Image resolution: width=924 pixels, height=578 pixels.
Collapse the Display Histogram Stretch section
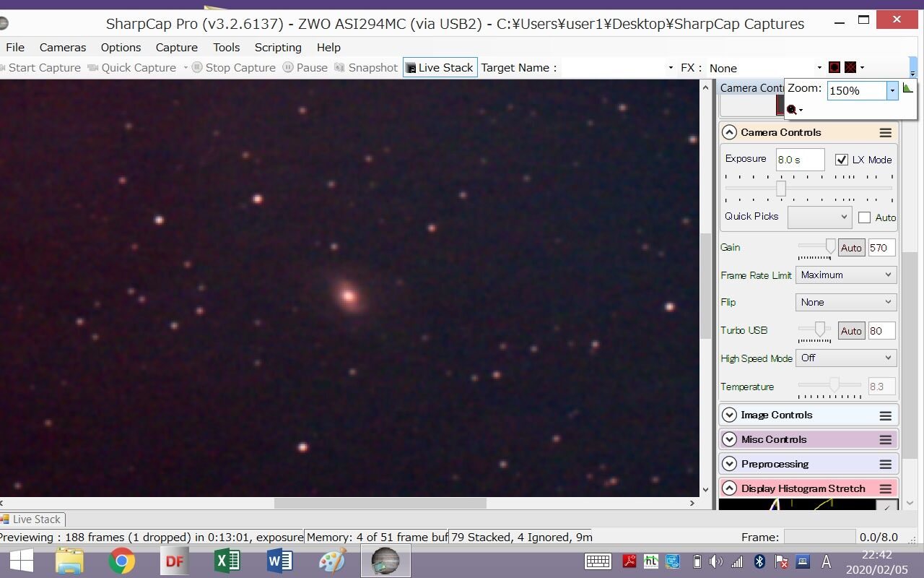[729, 488]
